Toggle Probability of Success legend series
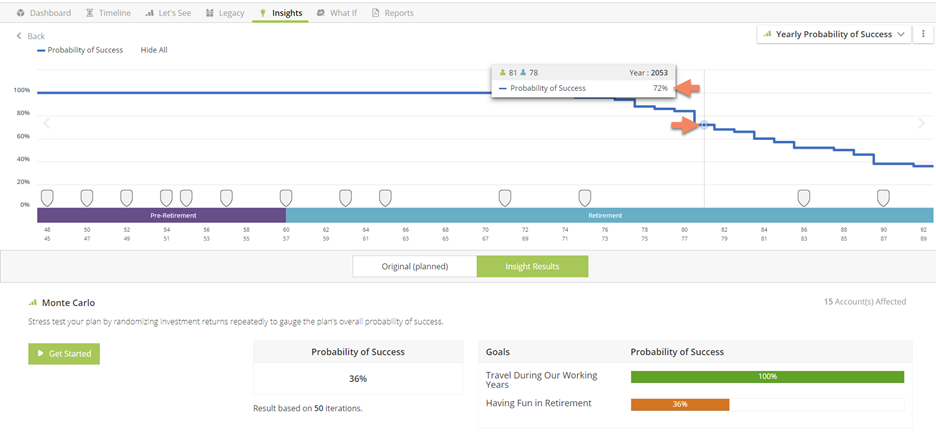 [x=80, y=49]
